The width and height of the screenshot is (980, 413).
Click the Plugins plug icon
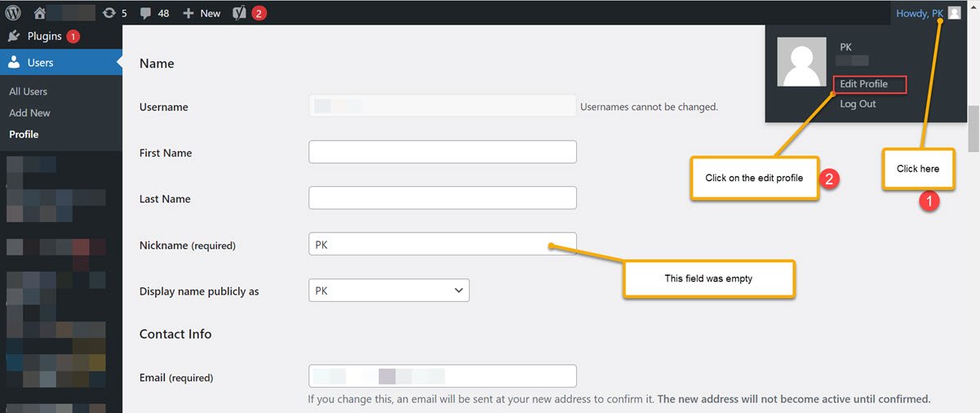coord(14,36)
